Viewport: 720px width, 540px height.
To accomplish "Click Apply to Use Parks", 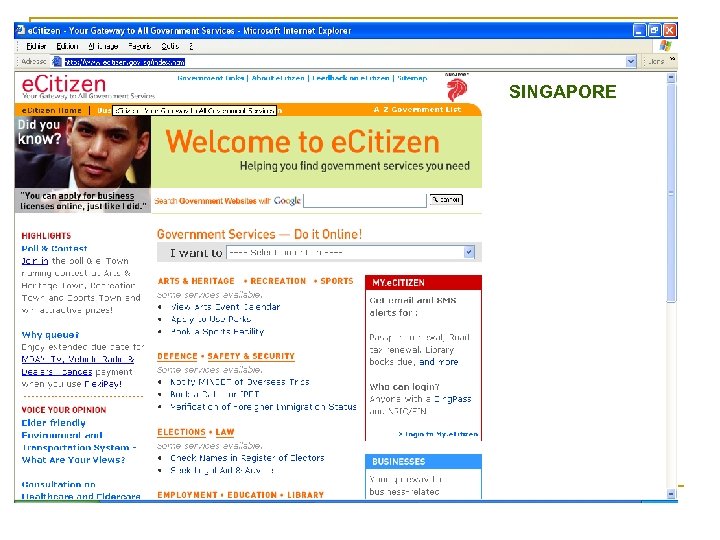I will pyautogui.click(x=211, y=319).
